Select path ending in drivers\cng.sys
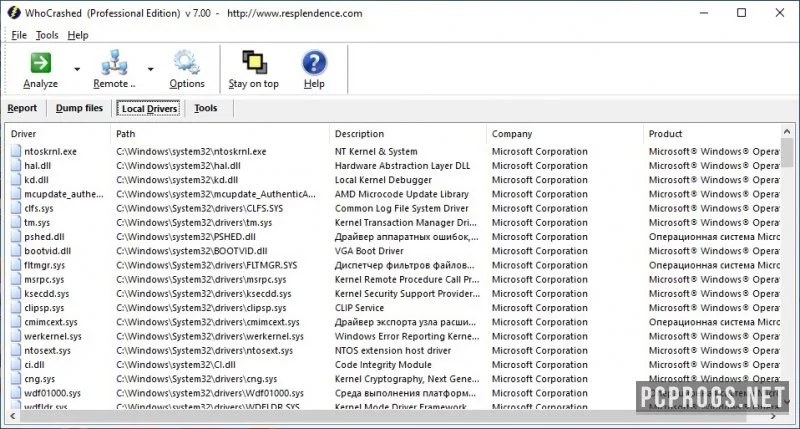800x429 pixels. point(196,379)
